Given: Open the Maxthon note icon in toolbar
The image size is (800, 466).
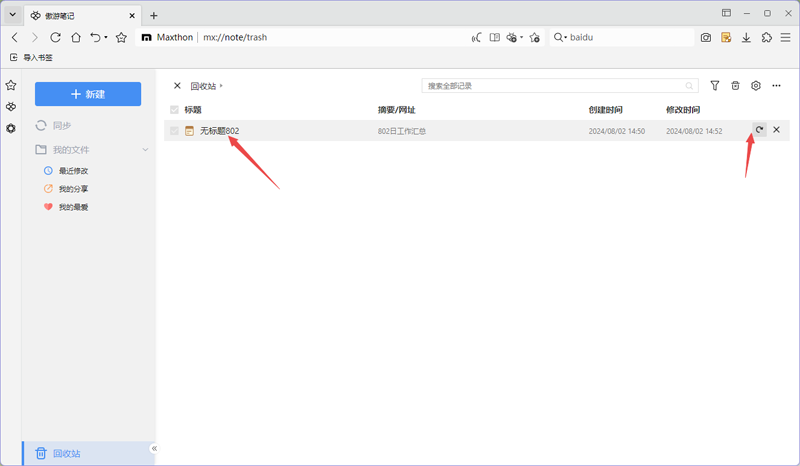Looking at the screenshot, I should click(726, 37).
